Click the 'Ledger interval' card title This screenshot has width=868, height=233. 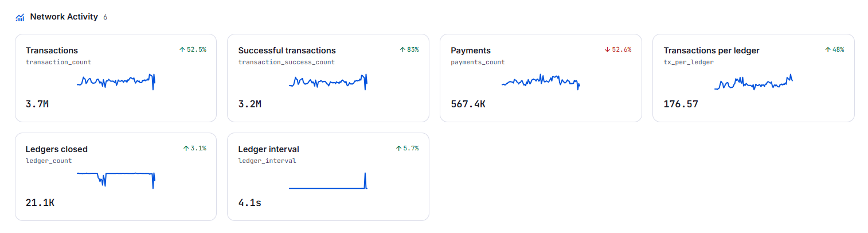(269, 149)
